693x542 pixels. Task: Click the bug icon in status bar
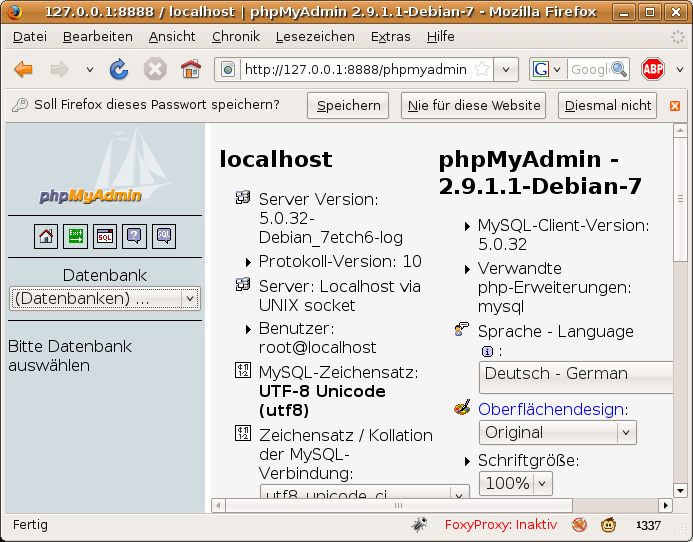click(419, 525)
